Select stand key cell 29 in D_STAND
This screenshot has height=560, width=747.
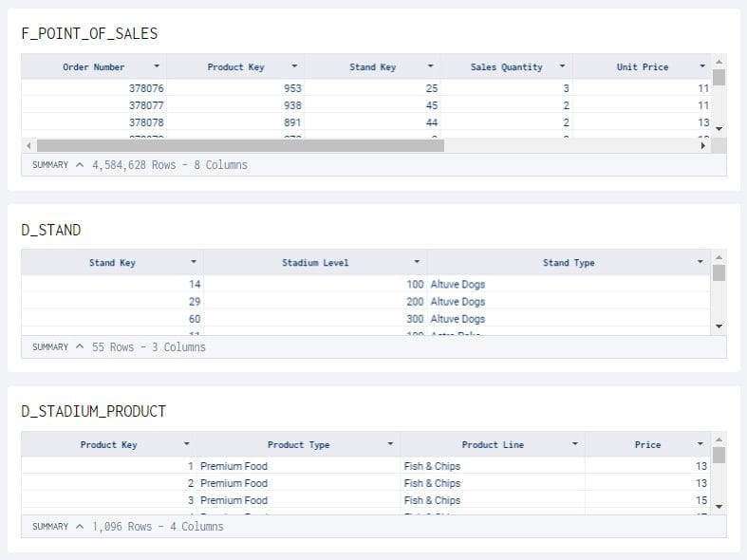coord(112,302)
